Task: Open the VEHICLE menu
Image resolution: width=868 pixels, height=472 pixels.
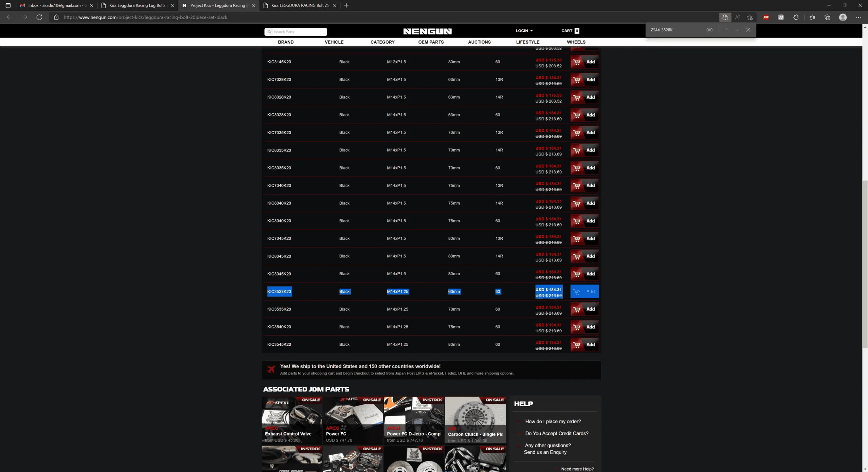Action: click(x=334, y=42)
